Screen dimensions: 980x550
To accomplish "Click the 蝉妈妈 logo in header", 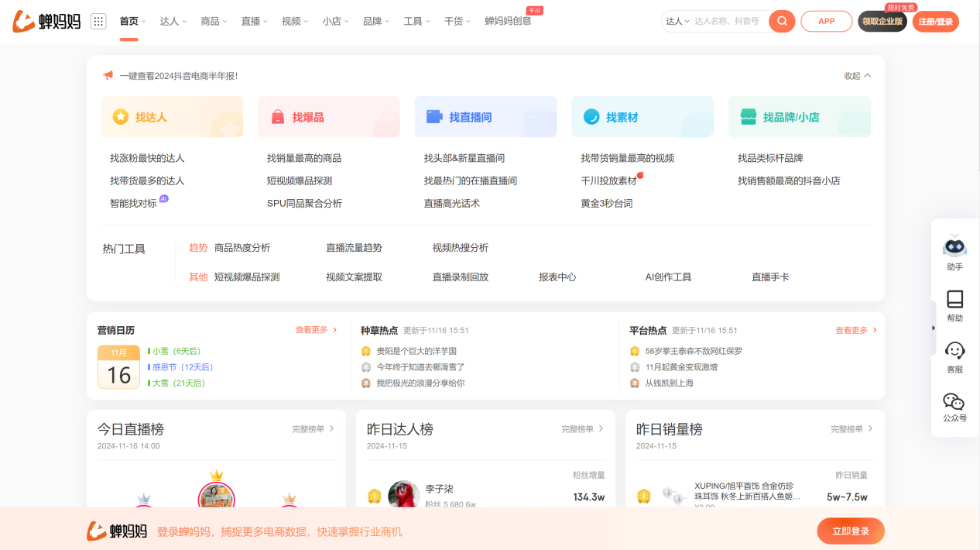I will point(46,21).
